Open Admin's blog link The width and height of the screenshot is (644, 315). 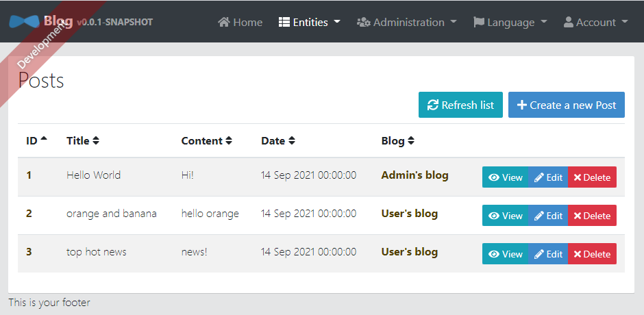click(414, 175)
